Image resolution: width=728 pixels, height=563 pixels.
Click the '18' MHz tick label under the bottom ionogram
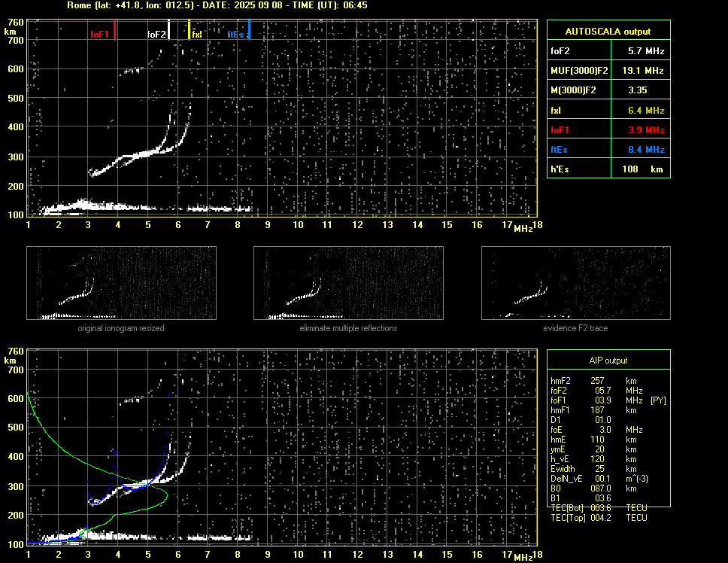[x=537, y=555]
